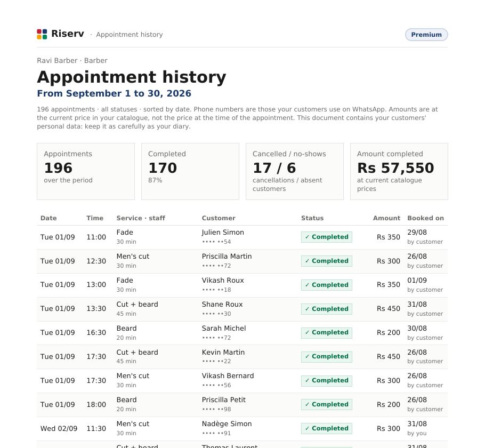Click the 29/08 booked-on date
The image size is (485, 448).
pos(417,232)
